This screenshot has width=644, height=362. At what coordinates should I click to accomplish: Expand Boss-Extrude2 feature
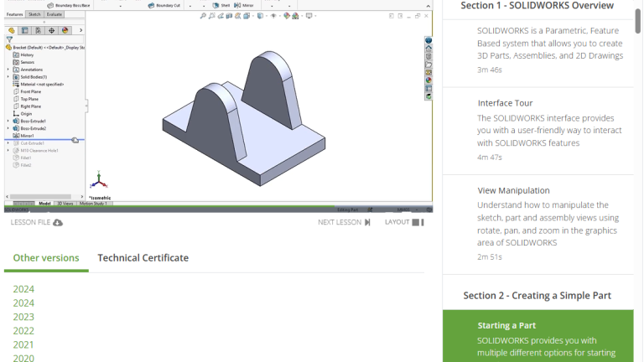[8, 128]
